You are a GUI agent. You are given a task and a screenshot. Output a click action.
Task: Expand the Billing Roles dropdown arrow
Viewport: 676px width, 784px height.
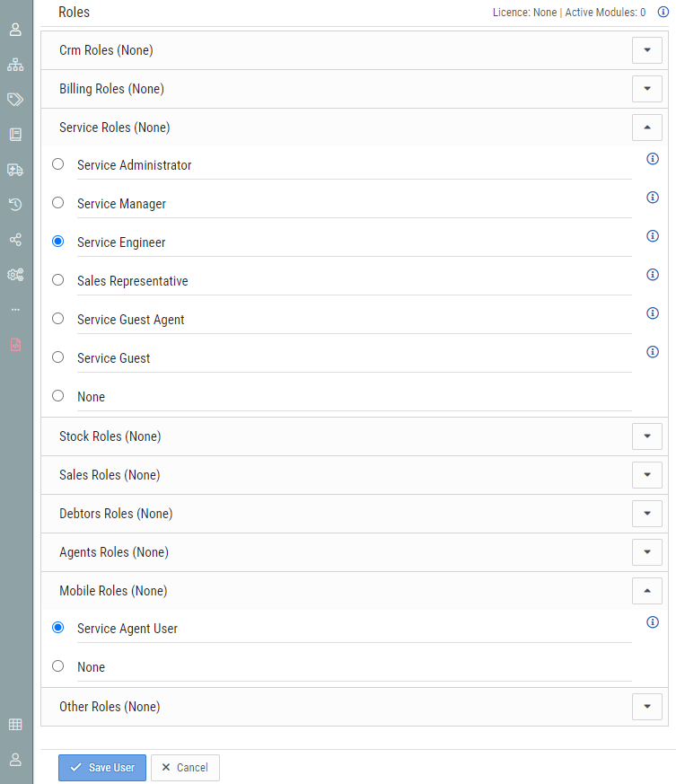coord(646,89)
